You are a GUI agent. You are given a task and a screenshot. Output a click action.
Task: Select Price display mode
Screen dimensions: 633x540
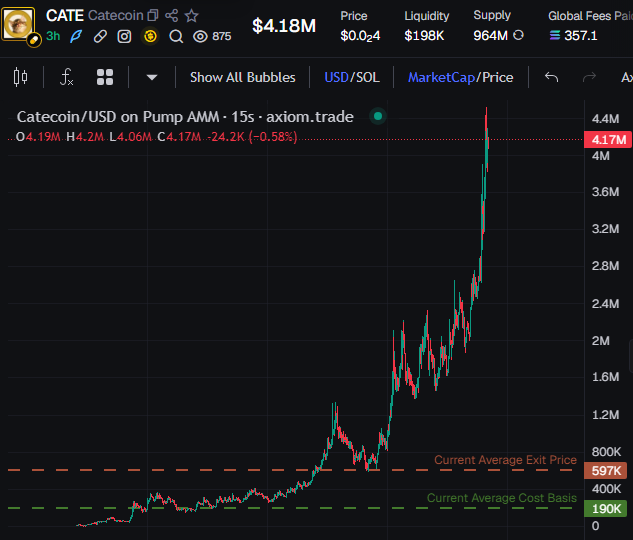[497, 77]
